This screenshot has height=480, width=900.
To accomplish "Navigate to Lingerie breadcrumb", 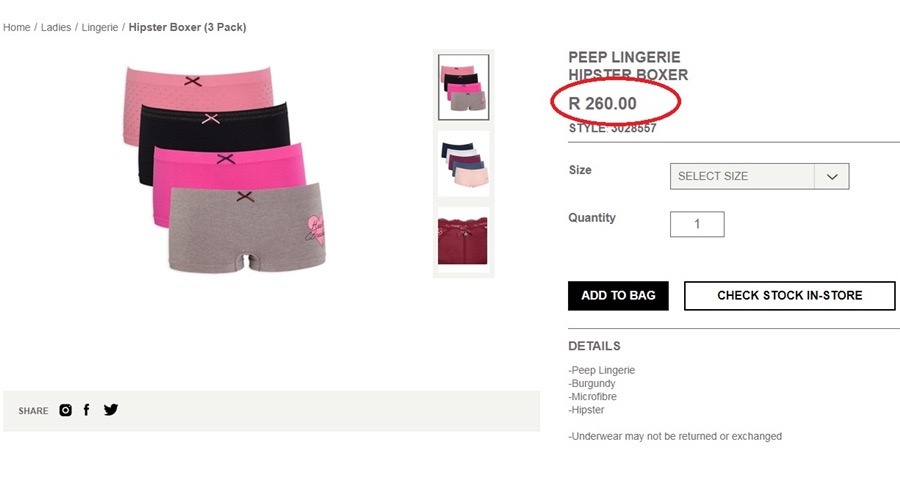I will (x=100, y=28).
